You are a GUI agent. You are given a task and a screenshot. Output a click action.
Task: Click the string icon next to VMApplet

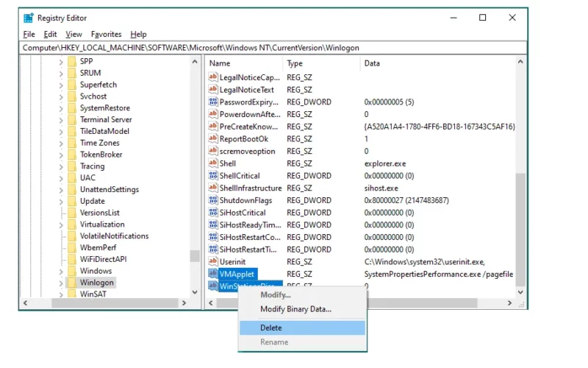[x=213, y=274]
